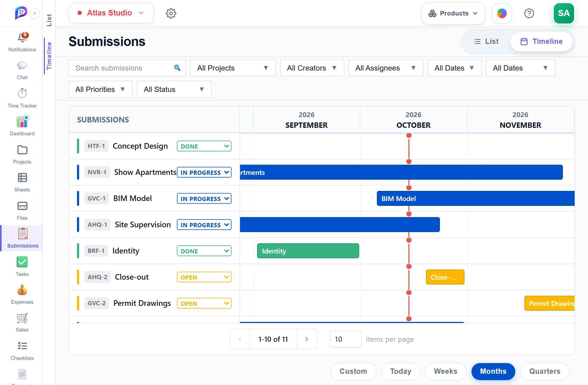Click the help question mark icon
This screenshot has height=385, width=588.
click(529, 13)
